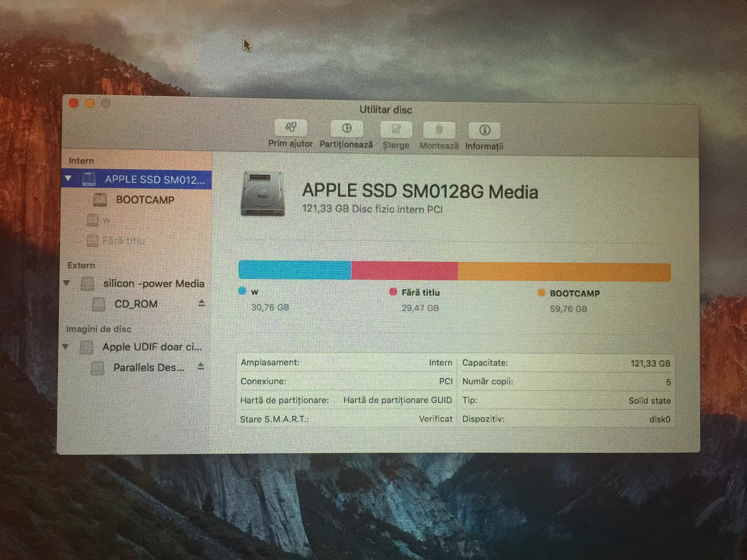Click the blue w partition bar segment

tap(295, 270)
